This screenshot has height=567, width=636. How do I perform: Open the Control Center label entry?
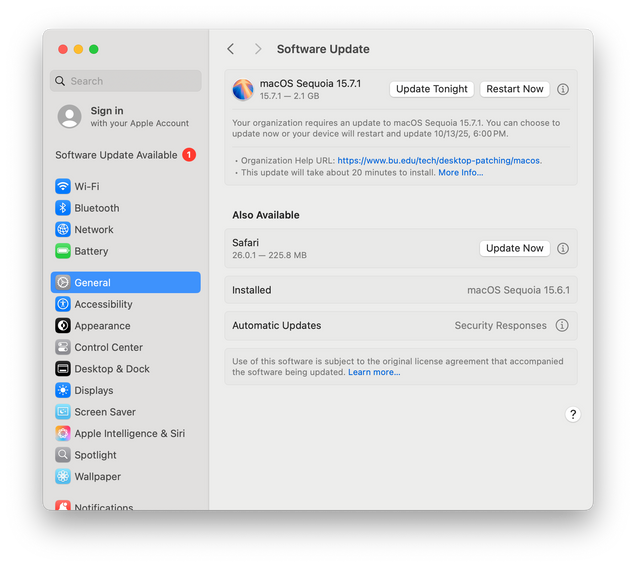click(109, 347)
